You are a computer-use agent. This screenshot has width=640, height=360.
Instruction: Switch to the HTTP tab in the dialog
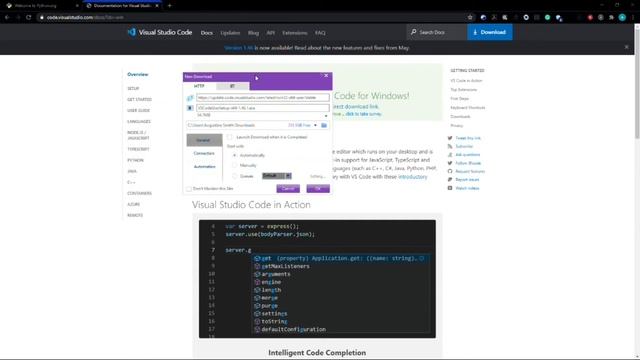point(199,86)
